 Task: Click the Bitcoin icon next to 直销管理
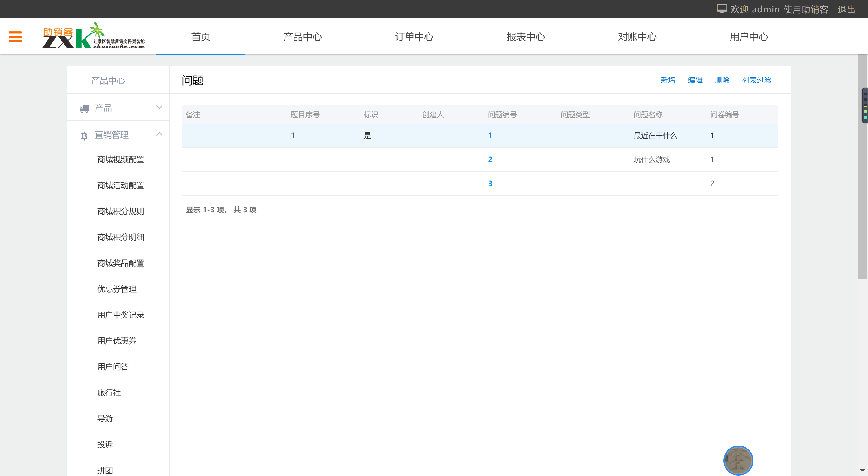click(84, 135)
